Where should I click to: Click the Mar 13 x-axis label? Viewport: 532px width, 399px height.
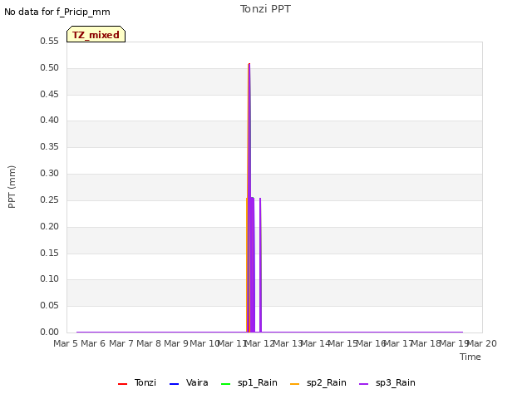[288, 343]
